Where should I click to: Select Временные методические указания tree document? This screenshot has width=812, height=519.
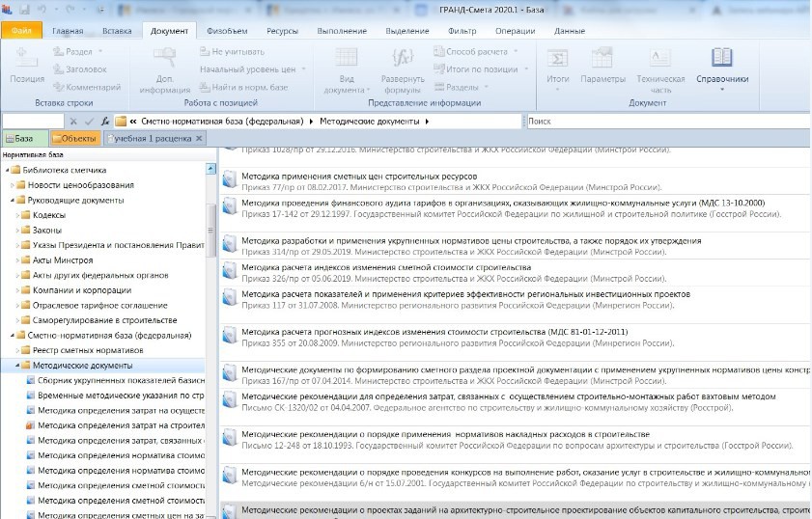pos(122,396)
